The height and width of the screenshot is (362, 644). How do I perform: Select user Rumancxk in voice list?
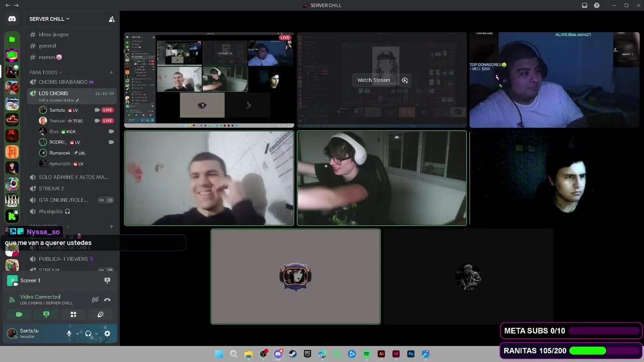point(76,153)
